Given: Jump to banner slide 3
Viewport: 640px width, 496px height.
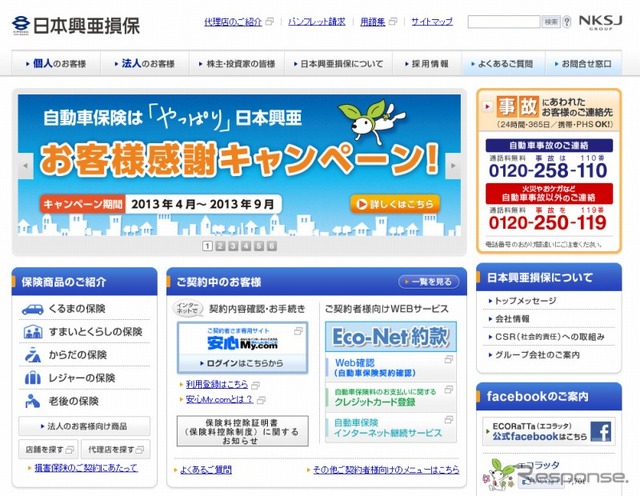Looking at the screenshot, I should coord(233,246).
